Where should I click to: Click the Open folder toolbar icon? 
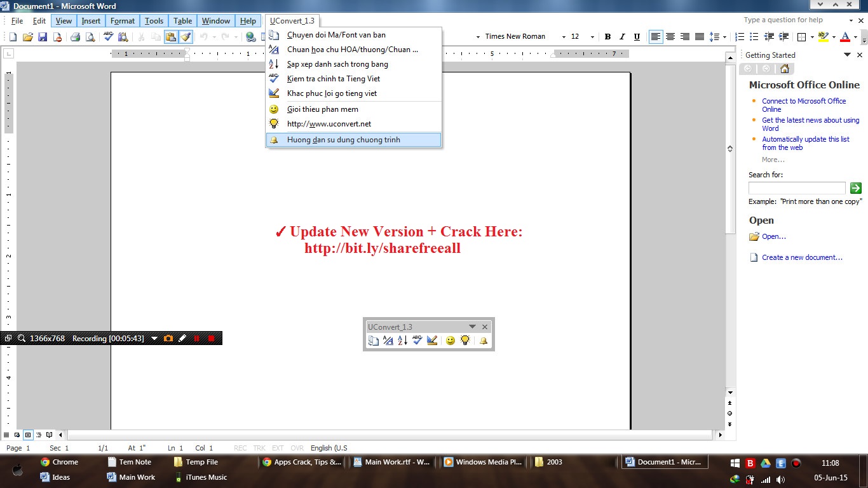[x=27, y=37]
